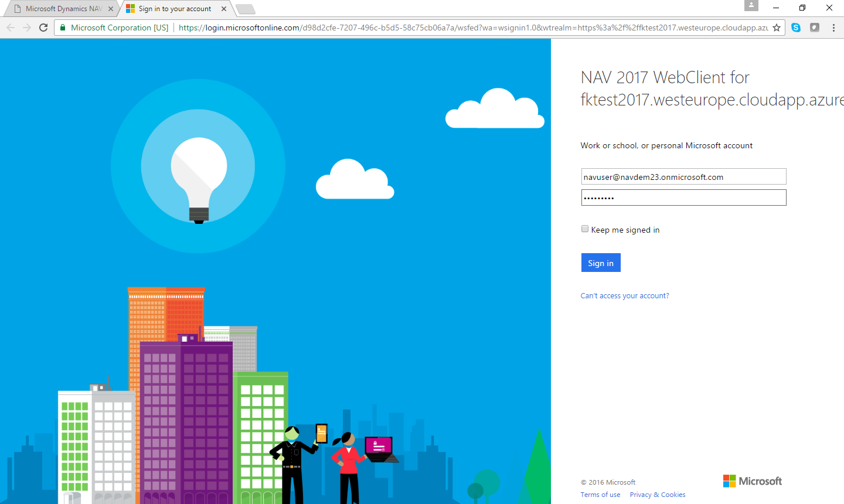This screenshot has height=504, width=844.
Task: Select the Sign in to your account tab
Action: (x=175, y=9)
